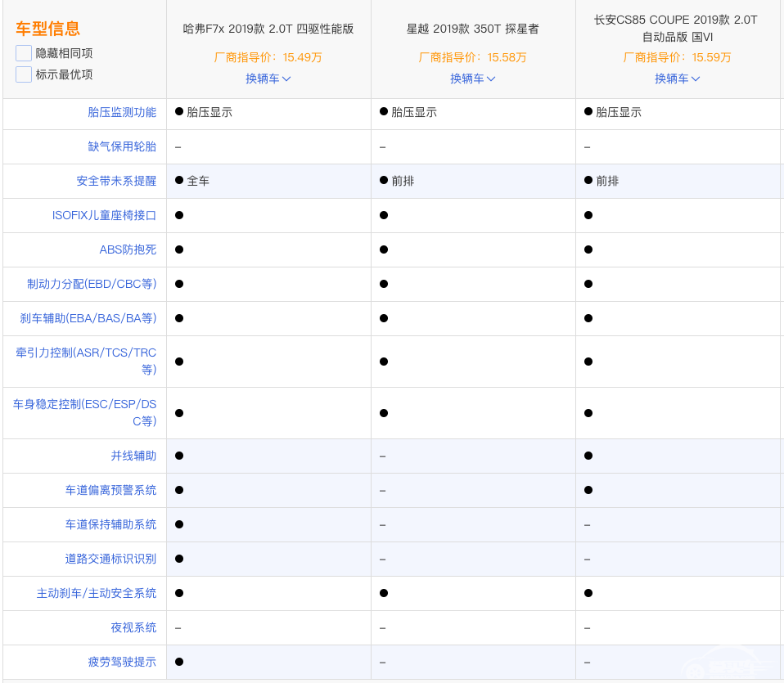Image resolution: width=784 pixels, height=683 pixels.
Task: Click 长安CS85 dot in ABS防抱死 row
Action: click(x=588, y=249)
